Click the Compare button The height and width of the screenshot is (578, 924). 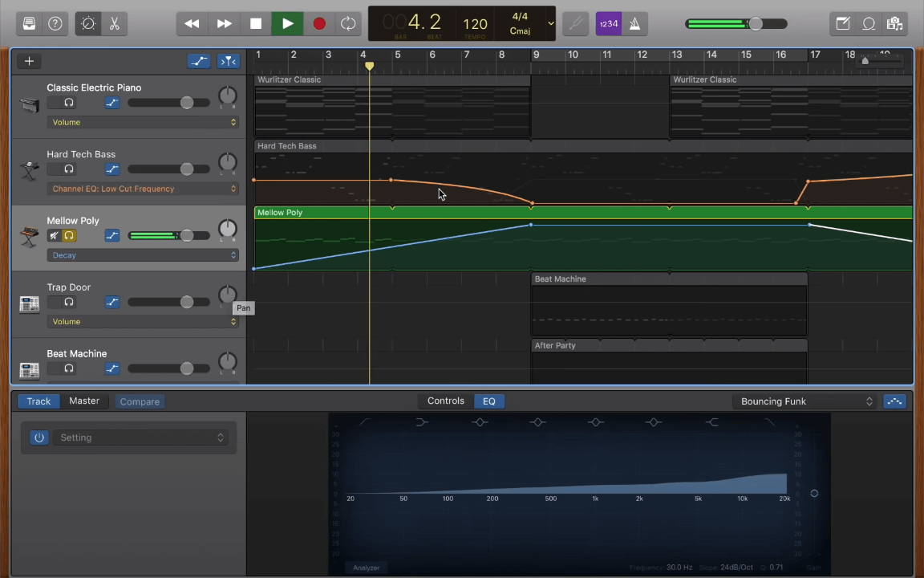[x=140, y=401]
